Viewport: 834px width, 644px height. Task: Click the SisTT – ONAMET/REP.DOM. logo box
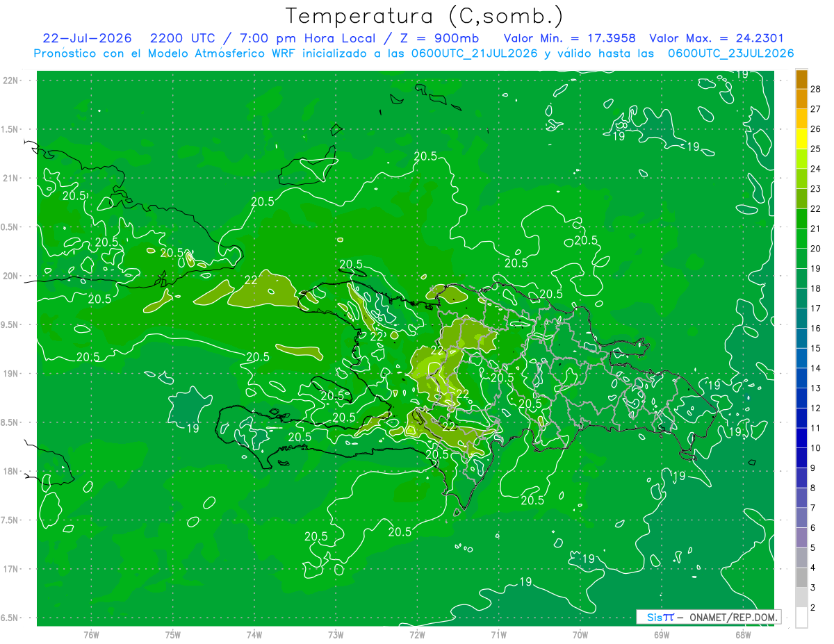709,617
